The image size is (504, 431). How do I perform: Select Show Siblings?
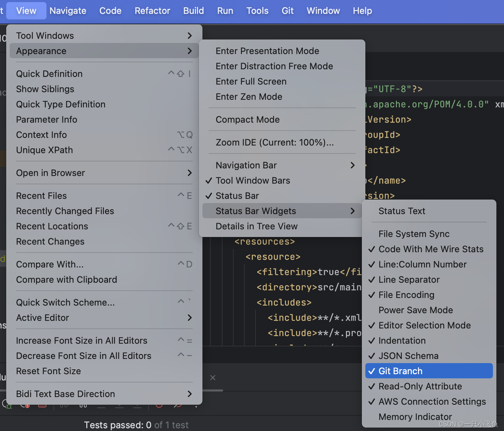click(104, 89)
